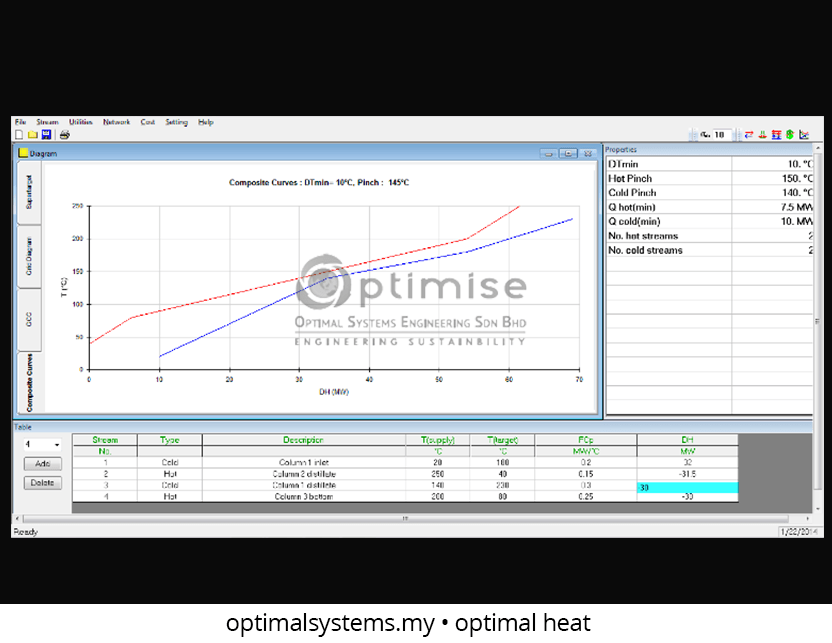832x643 pixels.
Task: Open the Utilities menu
Action: click(x=80, y=122)
